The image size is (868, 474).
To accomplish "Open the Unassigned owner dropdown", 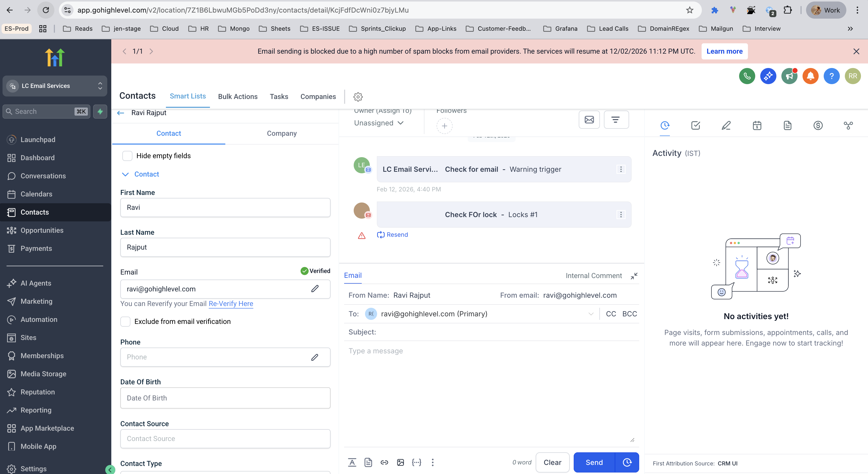I will point(379,123).
